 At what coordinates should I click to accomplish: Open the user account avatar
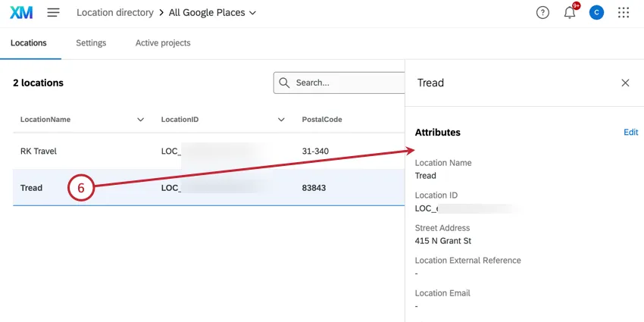point(596,13)
